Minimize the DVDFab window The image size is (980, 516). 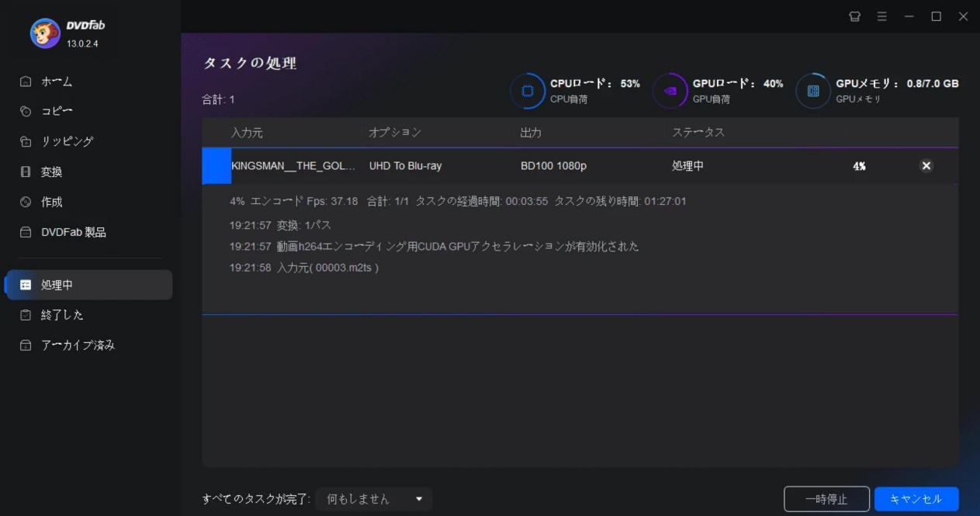click(x=909, y=16)
